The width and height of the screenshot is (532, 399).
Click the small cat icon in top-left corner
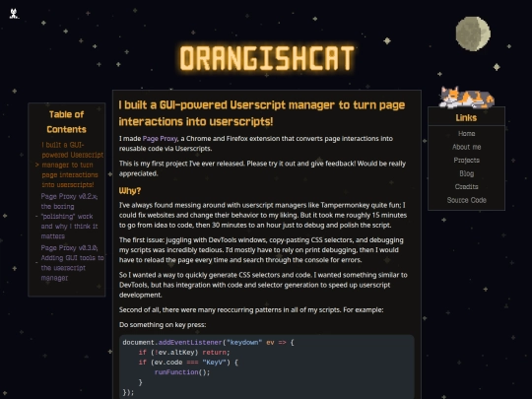(x=14, y=14)
